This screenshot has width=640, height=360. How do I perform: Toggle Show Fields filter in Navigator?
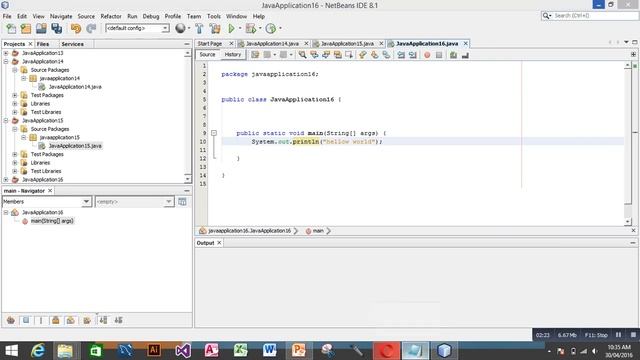26,320
